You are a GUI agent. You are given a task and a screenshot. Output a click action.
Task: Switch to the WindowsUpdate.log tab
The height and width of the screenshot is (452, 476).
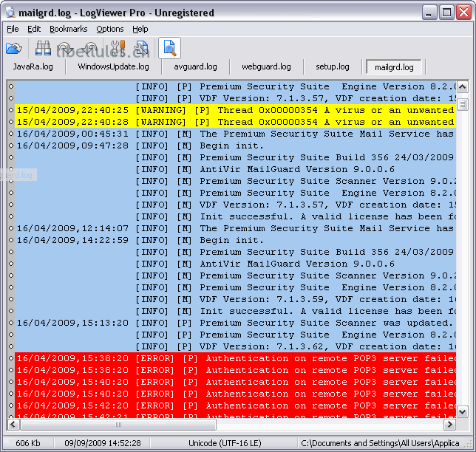point(114,66)
